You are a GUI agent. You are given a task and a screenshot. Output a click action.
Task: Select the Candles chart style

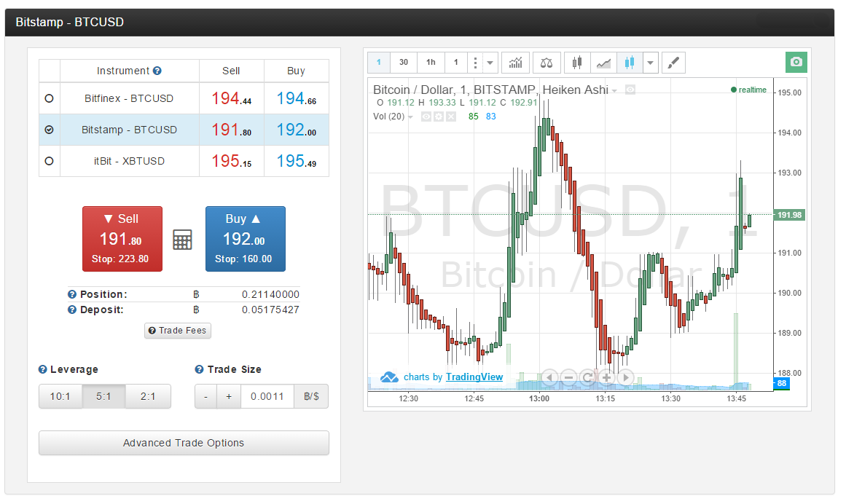[577, 63]
